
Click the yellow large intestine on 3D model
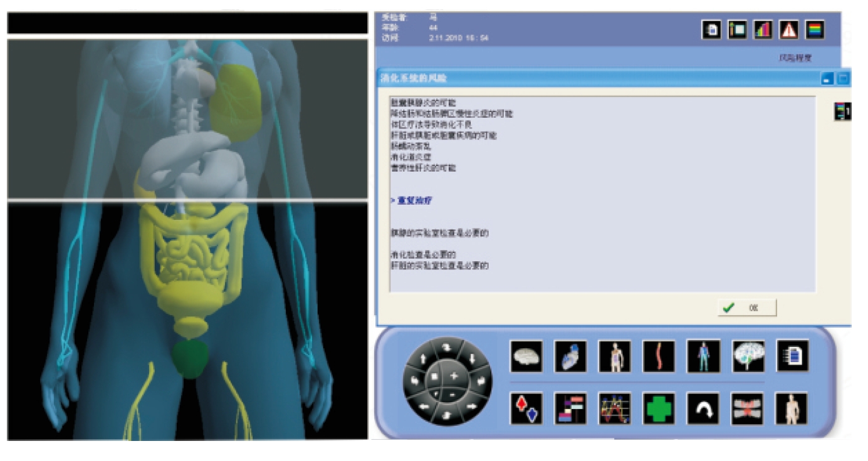(x=150, y=244)
